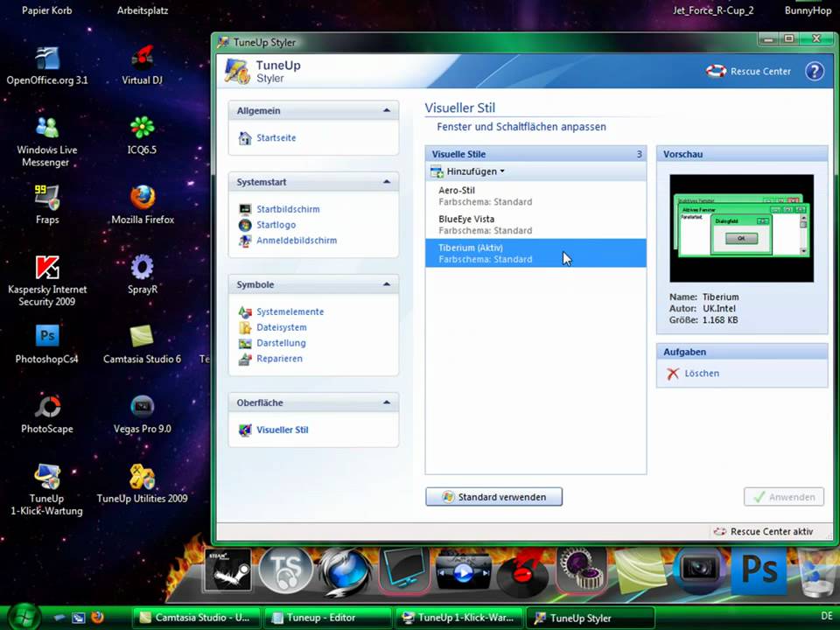
Task: Open PhotoScape desktop icon
Action: click(47, 414)
